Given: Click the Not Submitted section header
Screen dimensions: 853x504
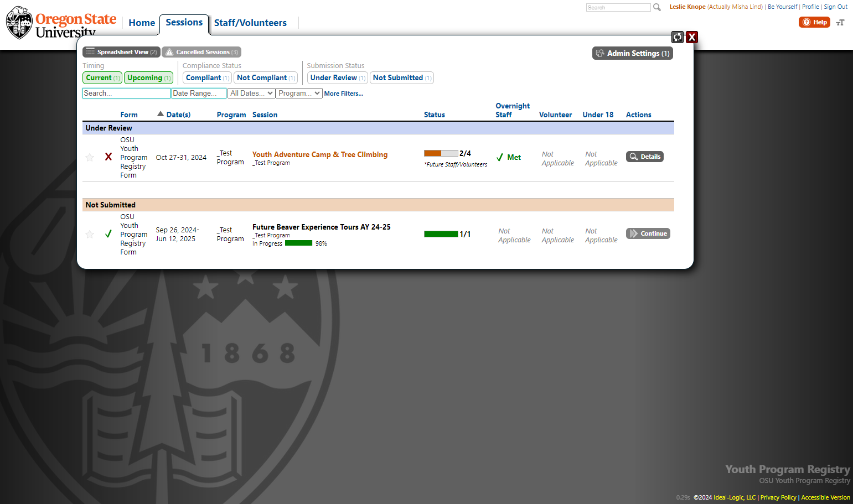Looking at the screenshot, I should click(378, 205).
